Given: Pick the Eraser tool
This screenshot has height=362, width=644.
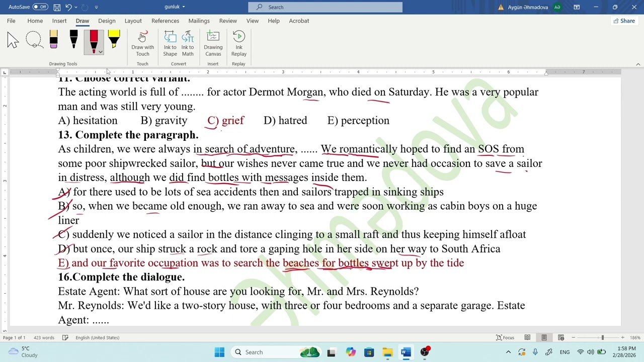Looking at the screenshot, I should coord(53,40).
